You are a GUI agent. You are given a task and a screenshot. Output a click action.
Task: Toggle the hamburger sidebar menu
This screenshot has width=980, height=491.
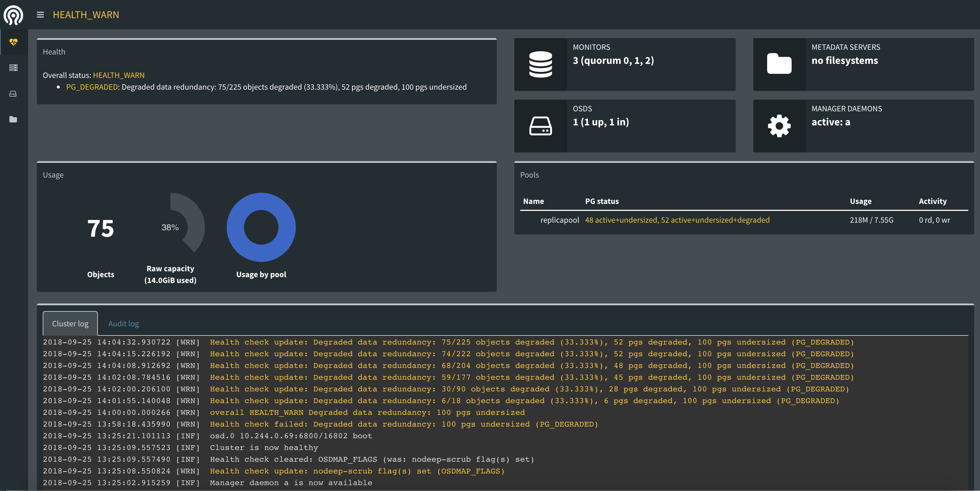click(40, 15)
